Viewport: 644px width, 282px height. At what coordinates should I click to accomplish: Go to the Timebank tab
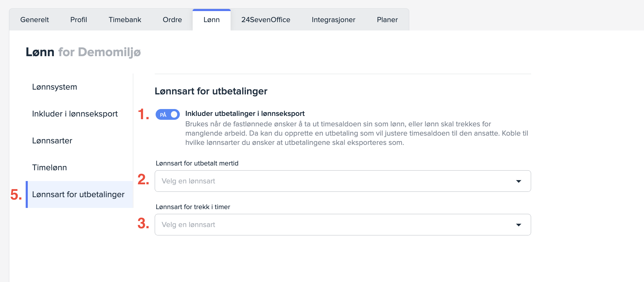point(125,20)
